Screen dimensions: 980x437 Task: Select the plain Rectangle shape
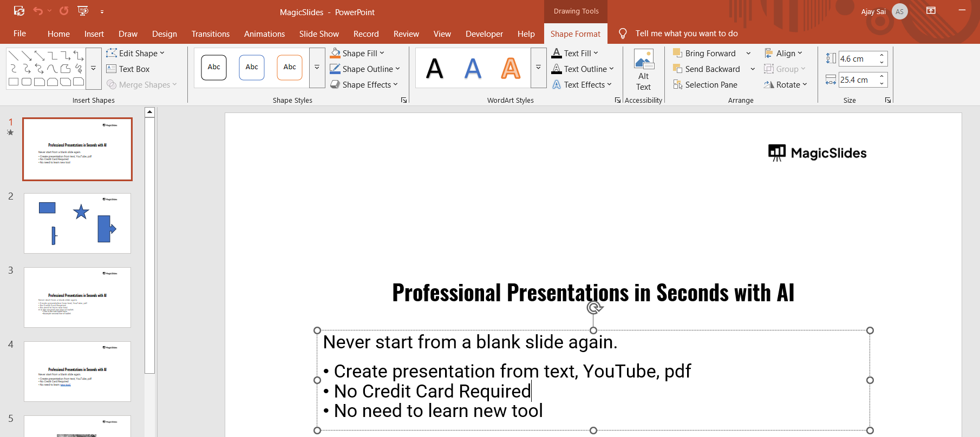[x=14, y=82]
